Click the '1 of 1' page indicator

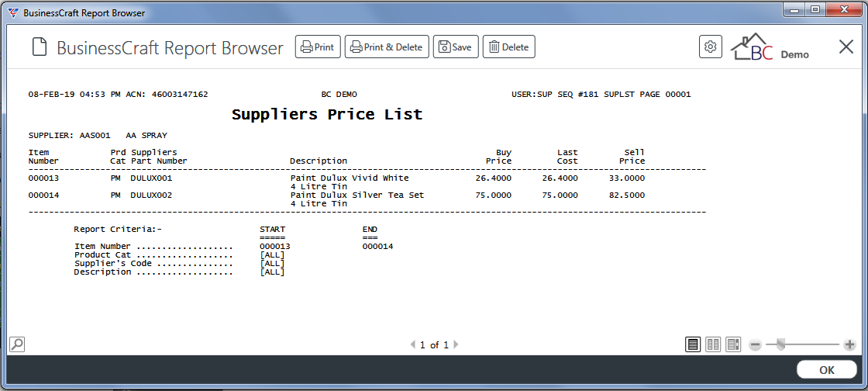click(434, 345)
